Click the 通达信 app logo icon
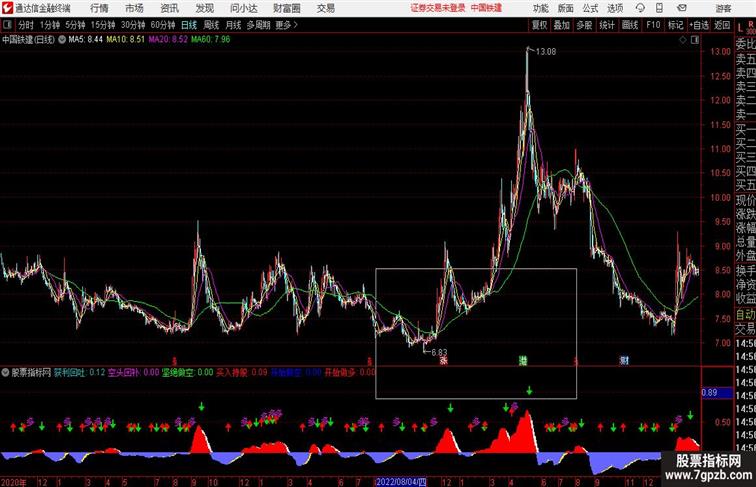Viewport: 756px width, 487px height. (7, 8)
